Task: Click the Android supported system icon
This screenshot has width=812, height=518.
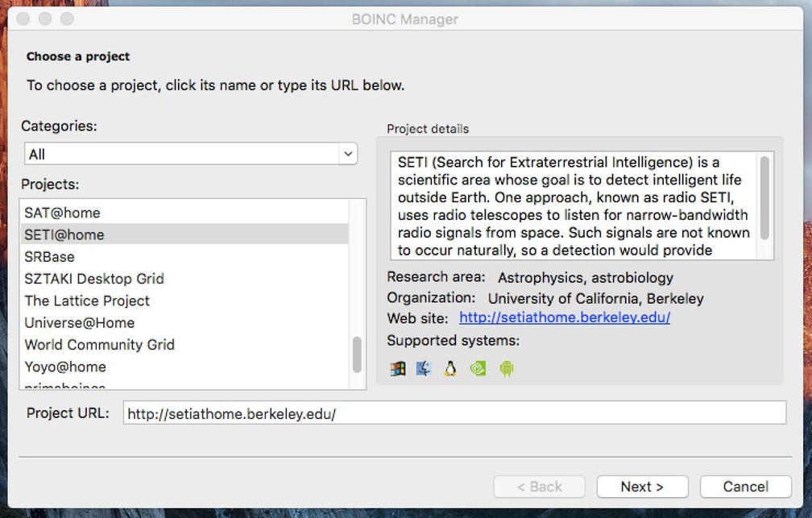Action: [x=507, y=368]
